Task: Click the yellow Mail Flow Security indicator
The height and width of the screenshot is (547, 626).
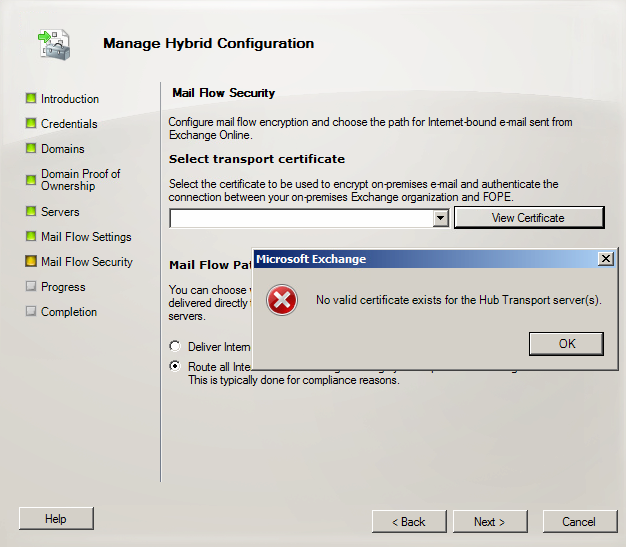Action: point(31,261)
